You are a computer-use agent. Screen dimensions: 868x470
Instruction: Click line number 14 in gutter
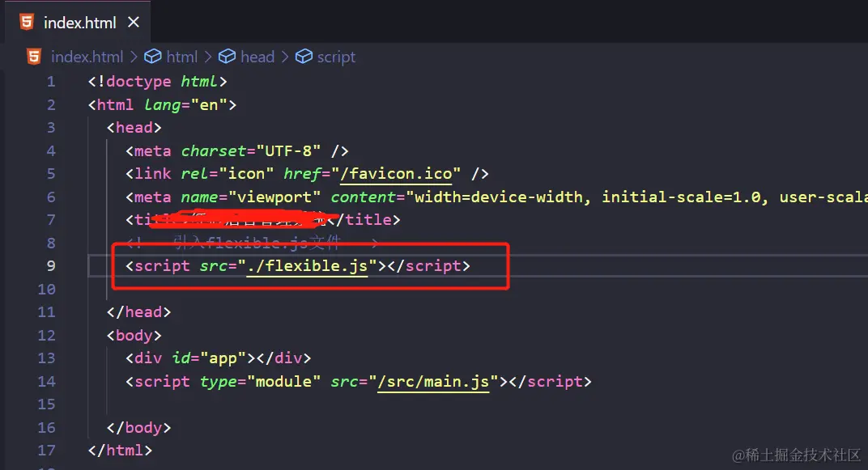(46, 382)
